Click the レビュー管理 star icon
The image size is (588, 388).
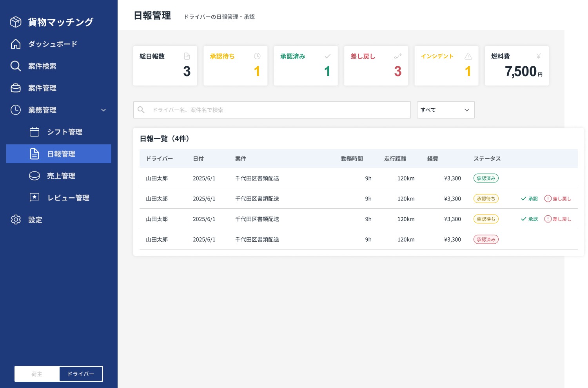[34, 198]
